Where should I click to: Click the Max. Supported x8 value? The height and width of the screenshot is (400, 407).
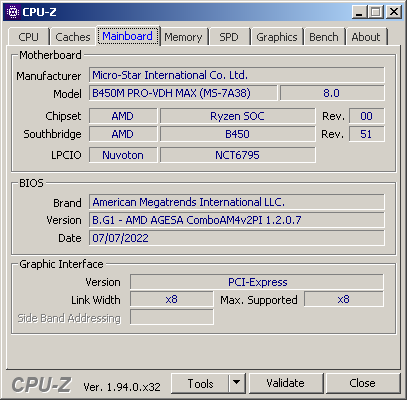(x=344, y=299)
